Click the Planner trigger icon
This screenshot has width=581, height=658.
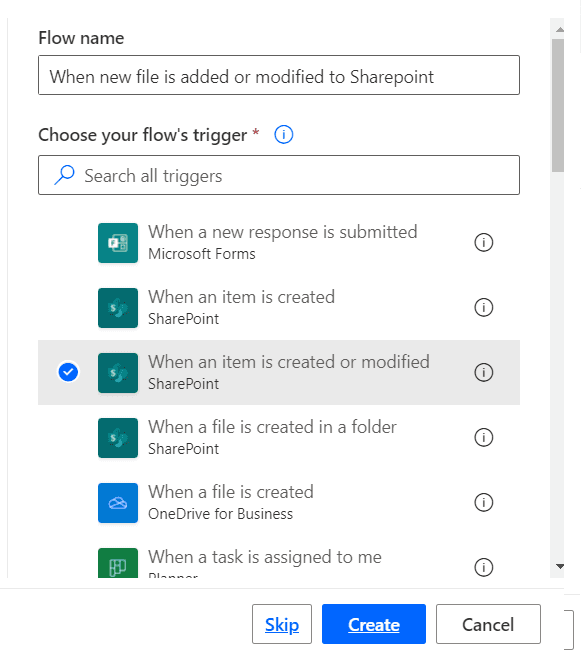pos(118,563)
